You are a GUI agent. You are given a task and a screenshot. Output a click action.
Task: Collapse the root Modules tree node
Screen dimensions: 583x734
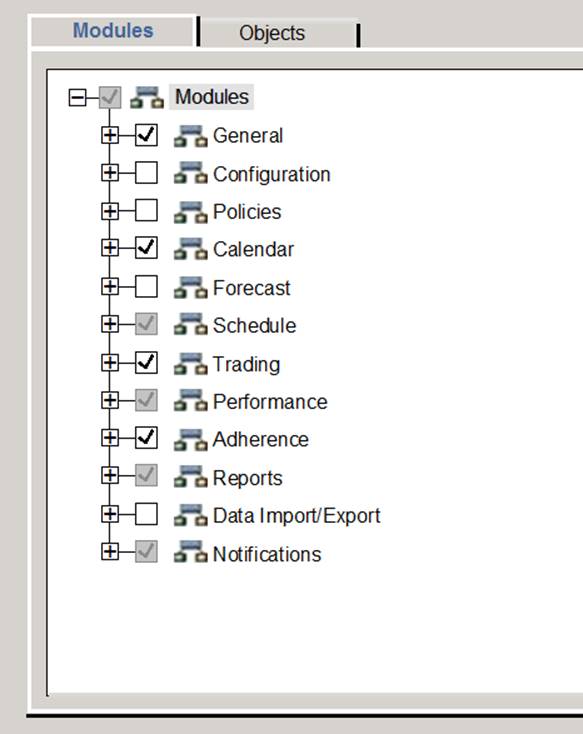[77, 98]
